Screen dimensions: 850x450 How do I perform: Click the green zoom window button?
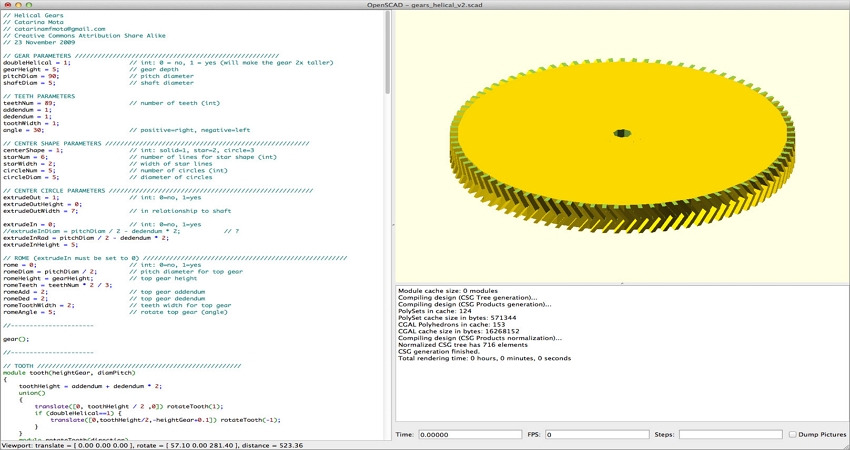[x=29, y=5]
